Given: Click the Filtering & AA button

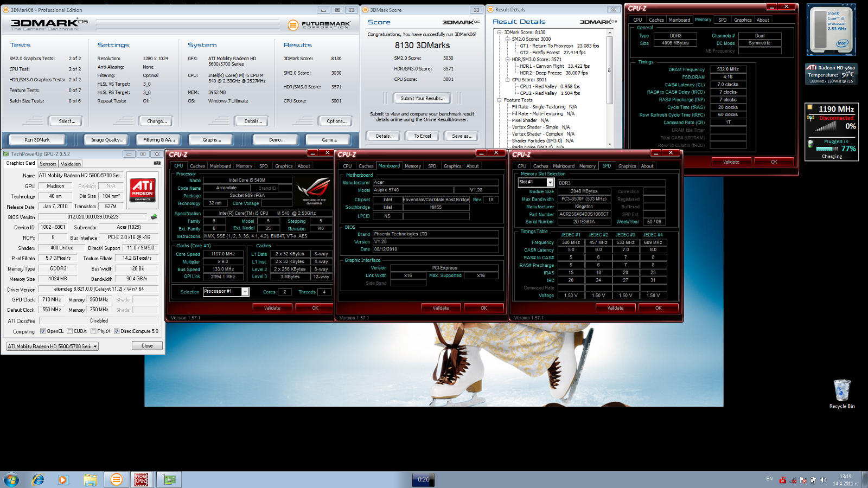Looking at the screenshot, I should click(159, 140).
